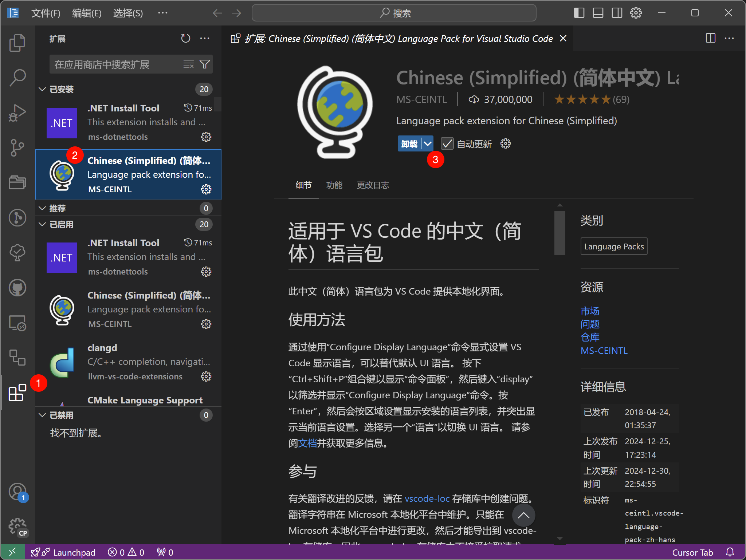Clear the extension search results
Screen dimensions: 746x560
188,64
